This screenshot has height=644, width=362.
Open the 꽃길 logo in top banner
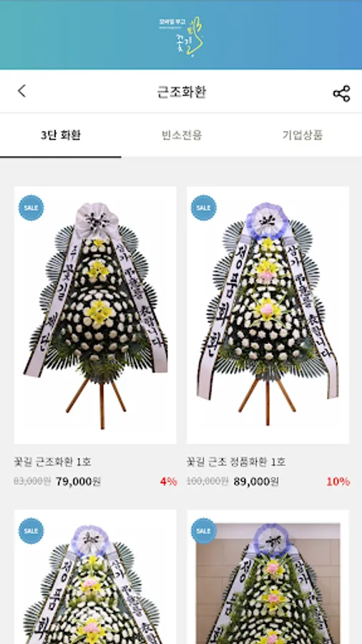(x=180, y=36)
